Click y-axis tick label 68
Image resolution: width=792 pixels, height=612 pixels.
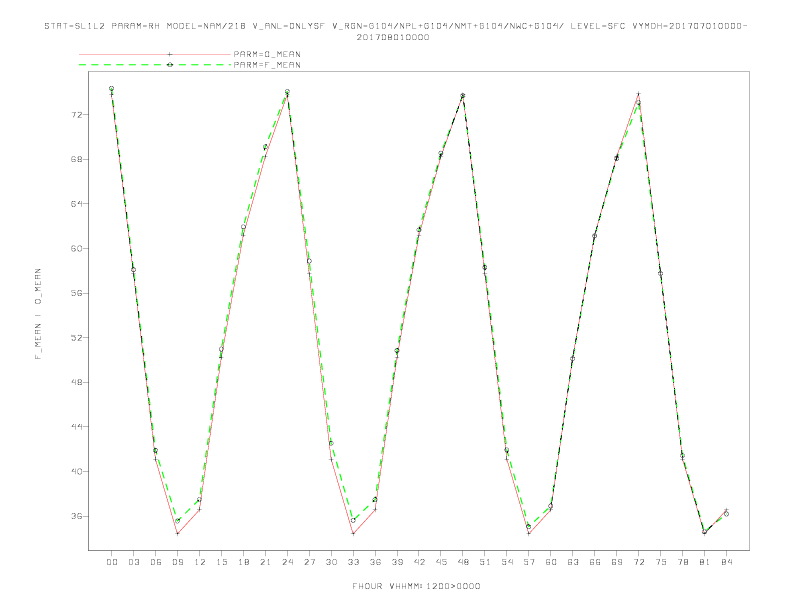(77, 160)
